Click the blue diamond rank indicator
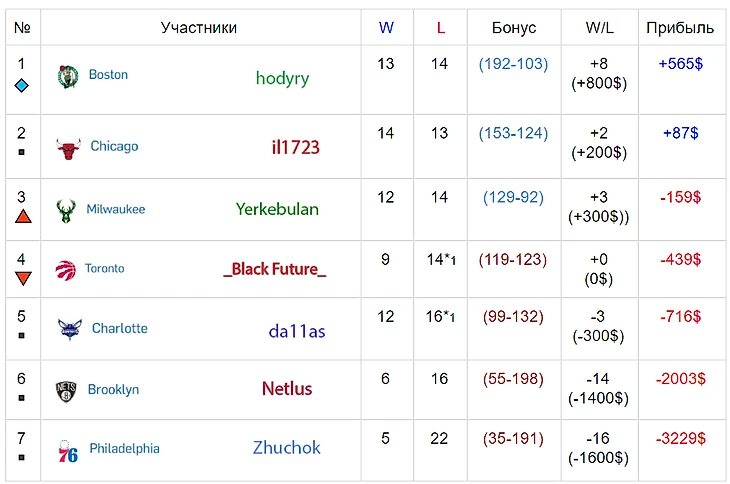The height and width of the screenshot is (484, 730). (x=22, y=86)
